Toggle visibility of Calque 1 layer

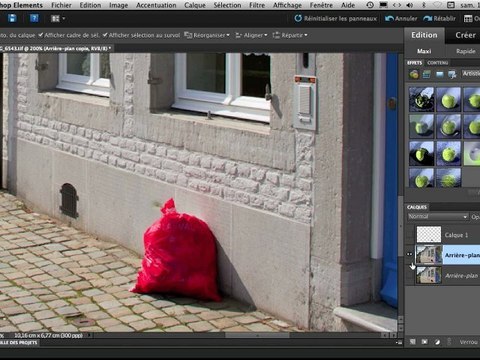click(x=410, y=235)
